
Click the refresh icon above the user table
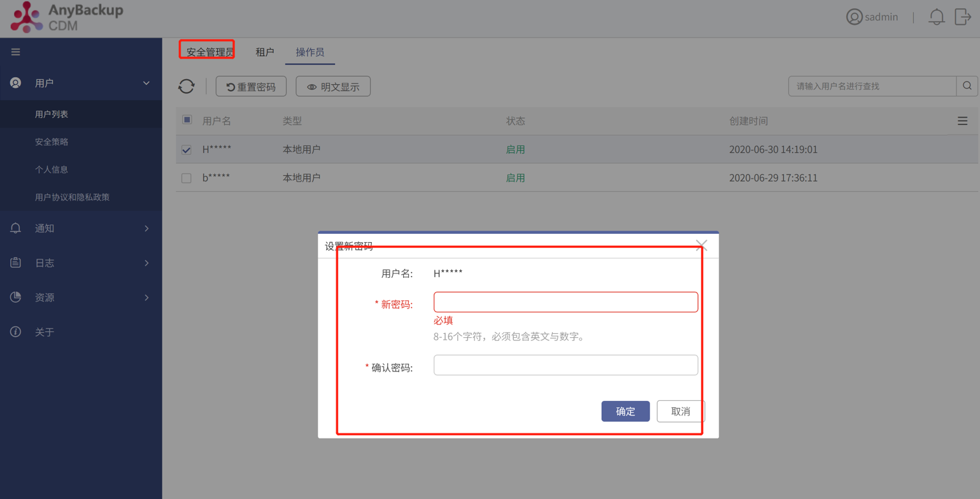(x=187, y=86)
